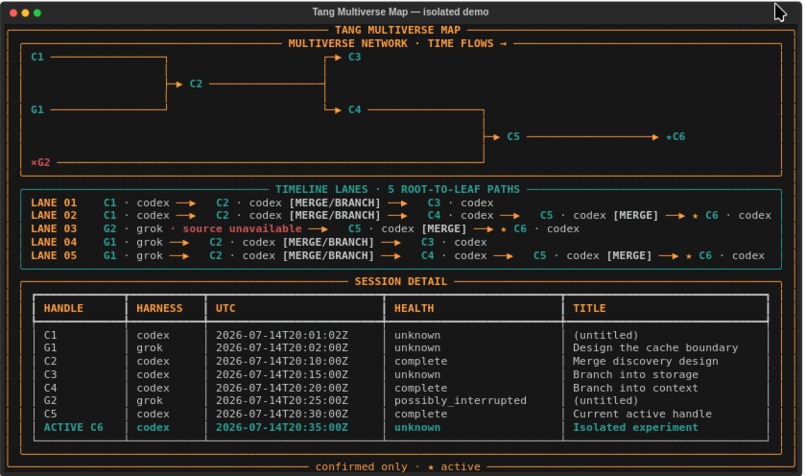Image resolution: width=806 pixels, height=476 pixels.
Task: Select node C2 in network graph
Action: click(x=196, y=84)
